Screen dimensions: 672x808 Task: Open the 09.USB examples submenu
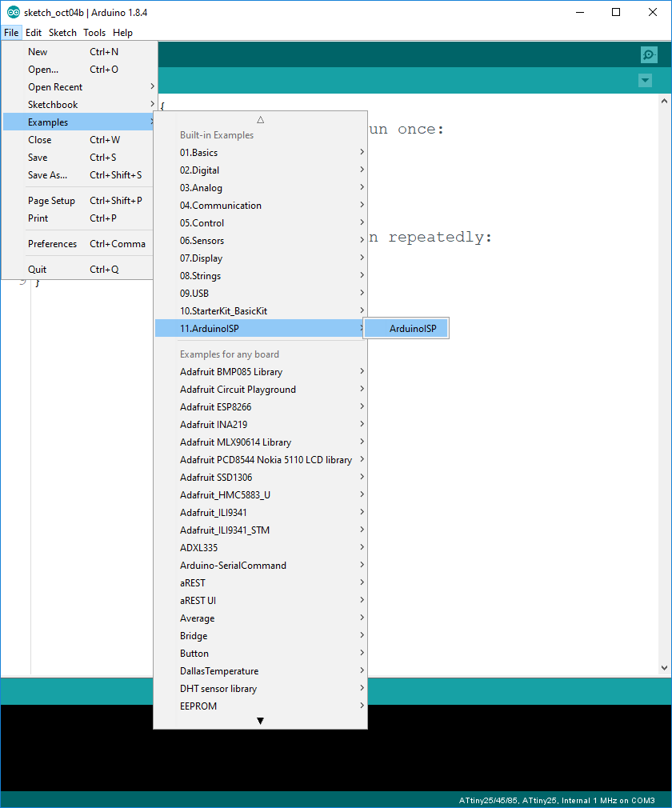[x=261, y=294]
